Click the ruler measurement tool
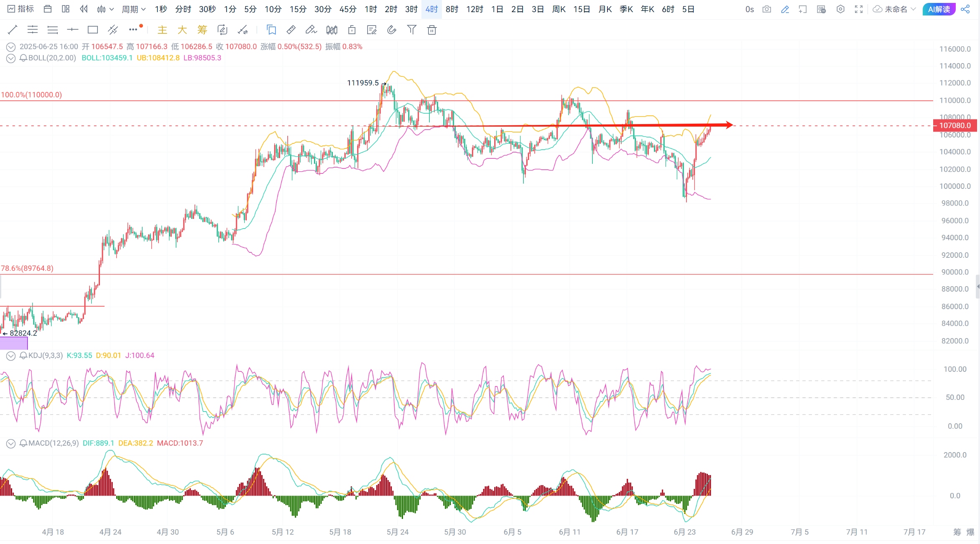Screen dimensions: 980x544 point(291,30)
